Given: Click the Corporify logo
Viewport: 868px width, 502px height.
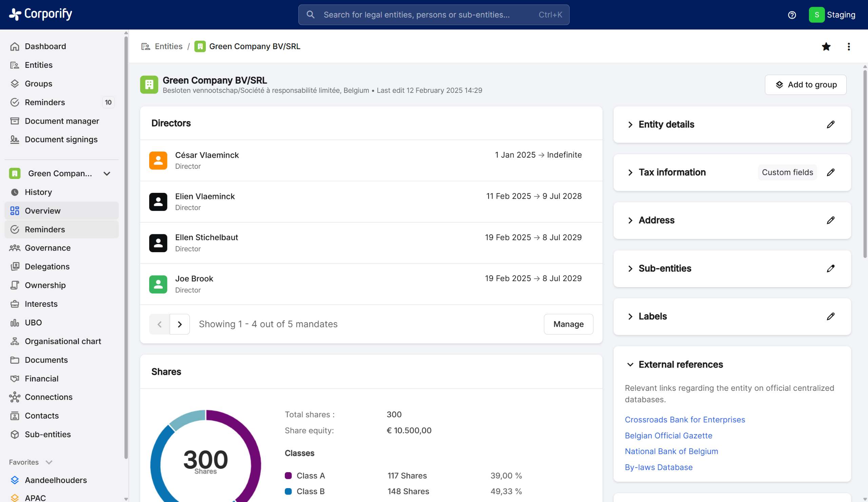Looking at the screenshot, I should tap(41, 14).
